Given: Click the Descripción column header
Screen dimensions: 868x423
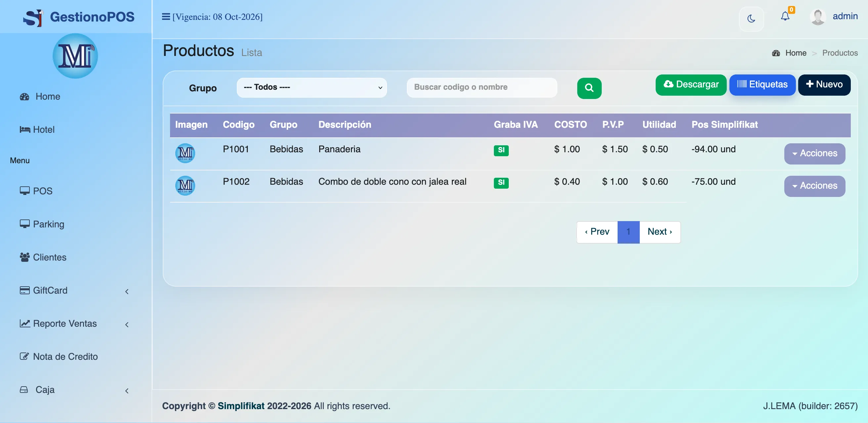Looking at the screenshot, I should click(345, 125).
